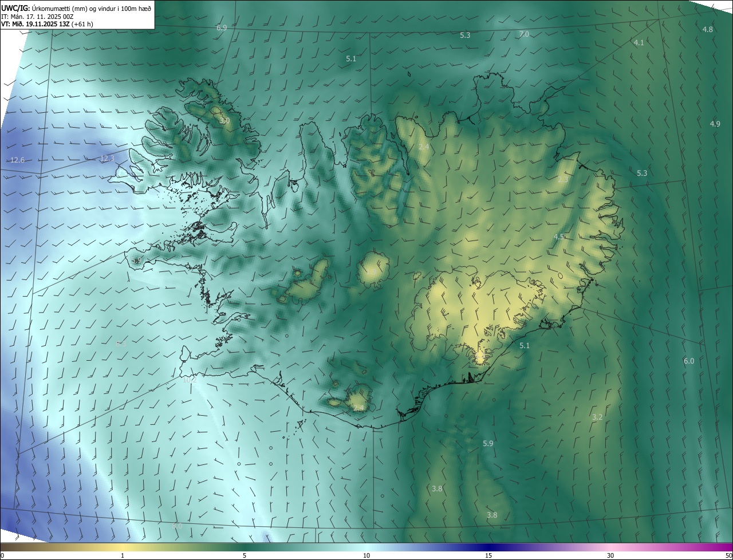Click the 6.9 value near the top
This screenshot has height=560, width=733.
(222, 28)
